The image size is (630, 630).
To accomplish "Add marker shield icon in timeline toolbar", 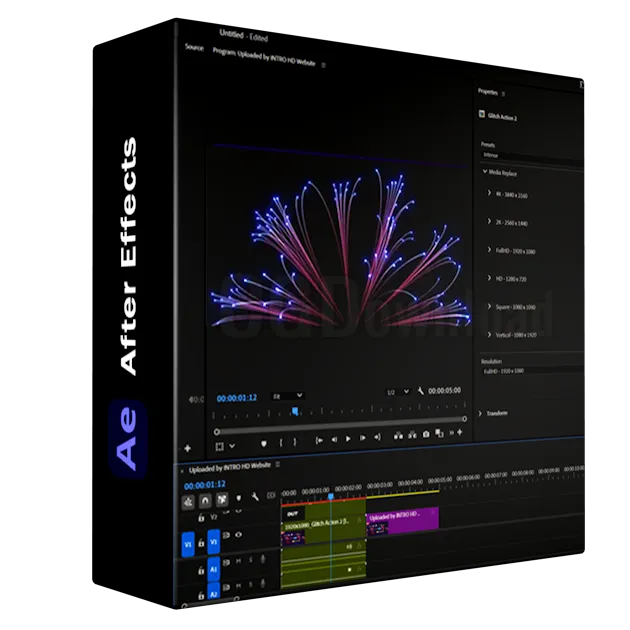I will [238, 498].
